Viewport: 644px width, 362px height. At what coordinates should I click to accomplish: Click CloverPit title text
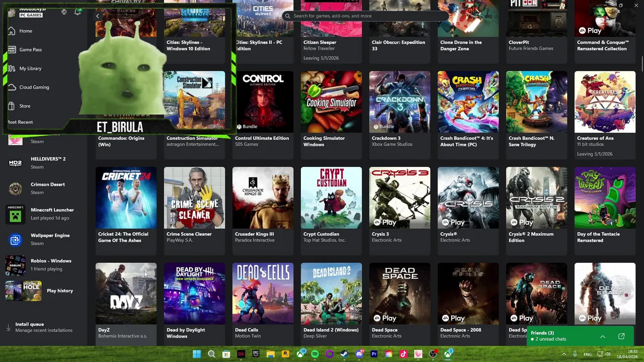pyautogui.click(x=519, y=42)
